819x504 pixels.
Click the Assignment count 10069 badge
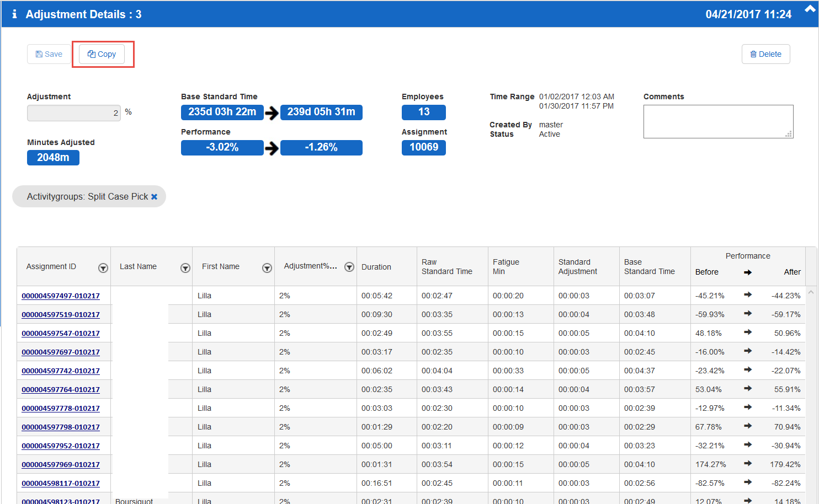[x=424, y=148]
